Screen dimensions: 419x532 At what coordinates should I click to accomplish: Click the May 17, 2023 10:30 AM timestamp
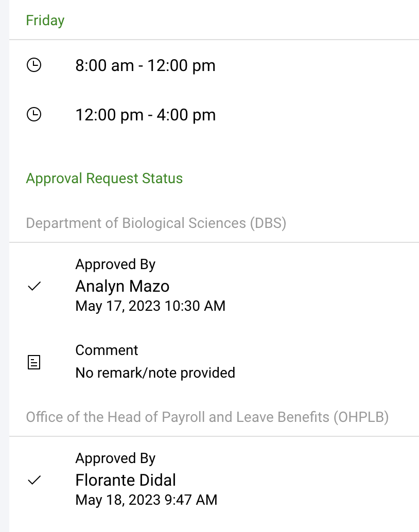150,306
